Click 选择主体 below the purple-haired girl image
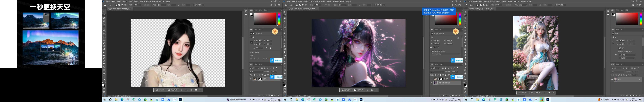 click(x=346, y=90)
